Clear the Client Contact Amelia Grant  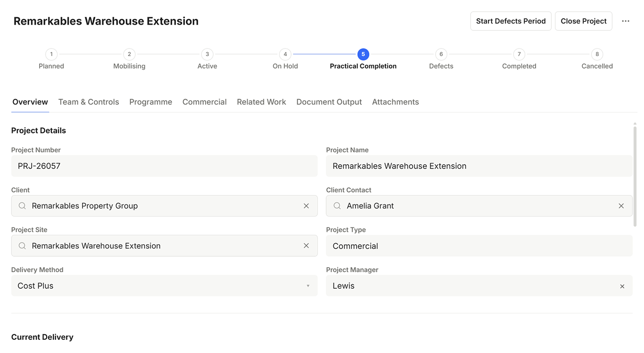[621, 206]
